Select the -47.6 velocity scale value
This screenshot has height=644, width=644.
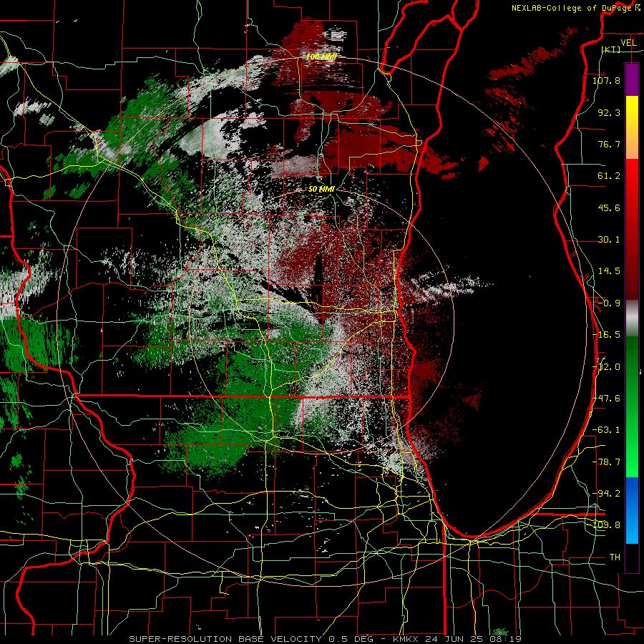[606, 399]
